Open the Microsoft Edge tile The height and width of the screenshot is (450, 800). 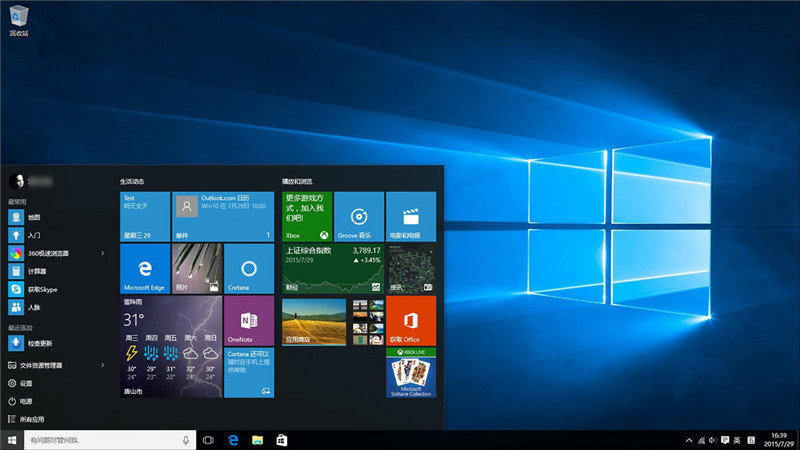click(145, 269)
